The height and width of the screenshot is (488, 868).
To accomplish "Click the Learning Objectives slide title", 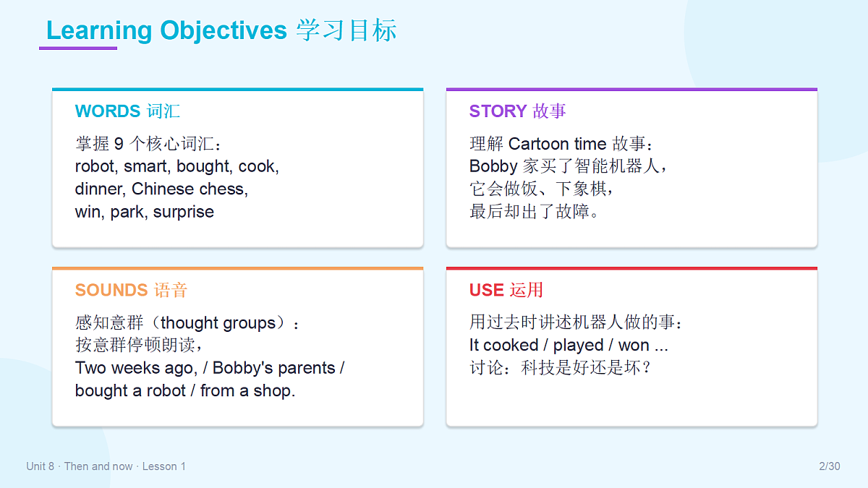I will pyautogui.click(x=221, y=30).
